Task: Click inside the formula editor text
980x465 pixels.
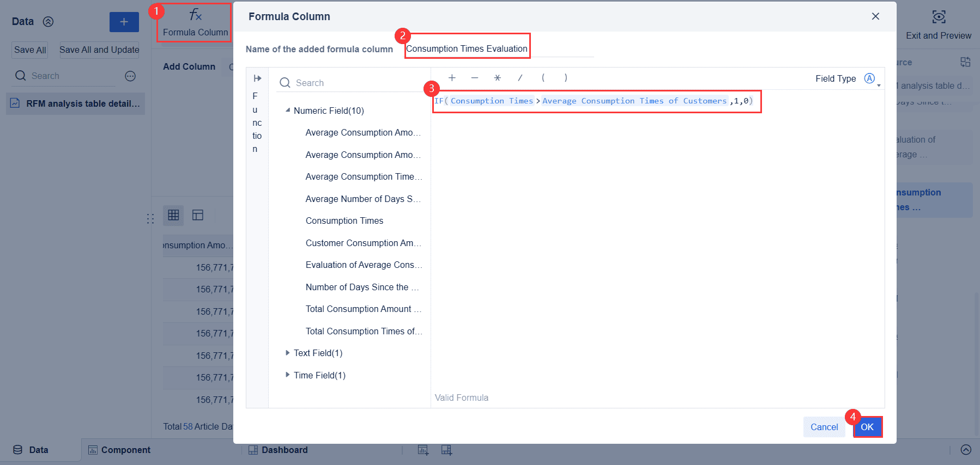Action: (594, 101)
